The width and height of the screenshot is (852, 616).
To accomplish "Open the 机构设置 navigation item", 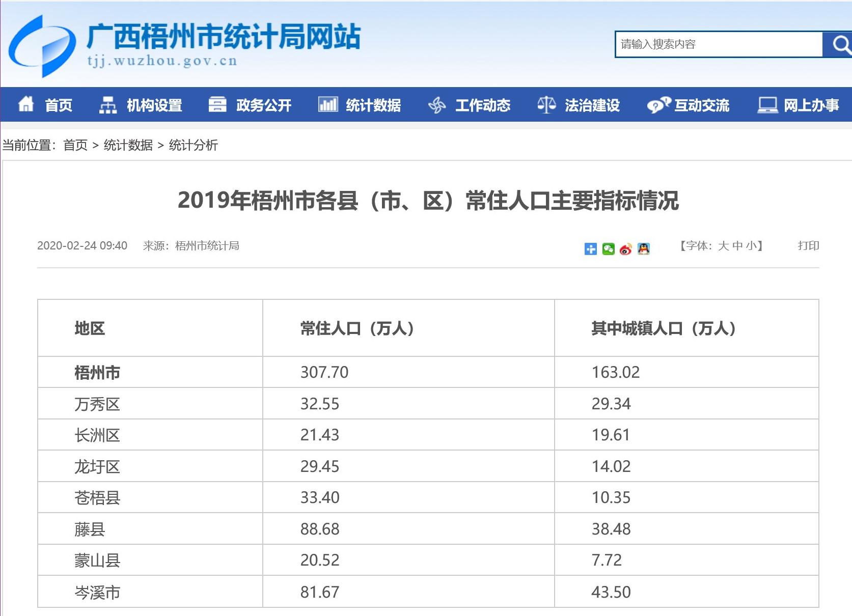I will [154, 105].
